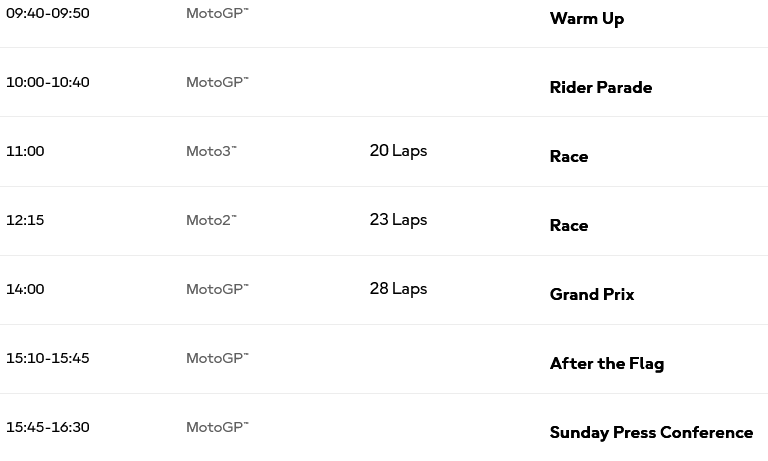This screenshot has height=461, width=768.
Task: Click the Moto3 Race title
Action: pyautogui.click(x=569, y=156)
